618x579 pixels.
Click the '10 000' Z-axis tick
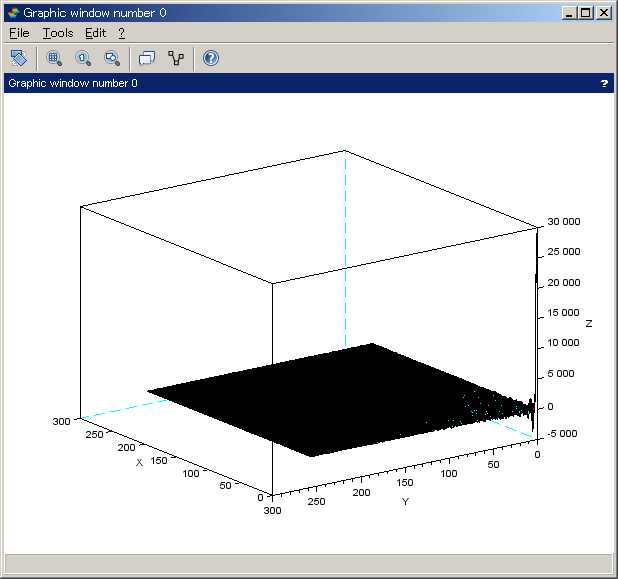[x=563, y=343]
